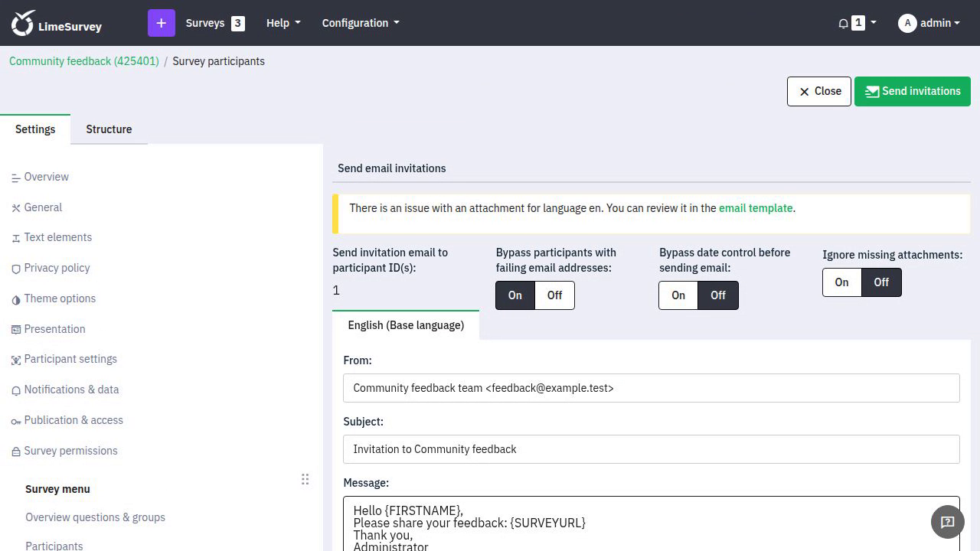Click the sidebar resize grip handle
Viewport: 980px width, 551px height.
click(x=305, y=479)
